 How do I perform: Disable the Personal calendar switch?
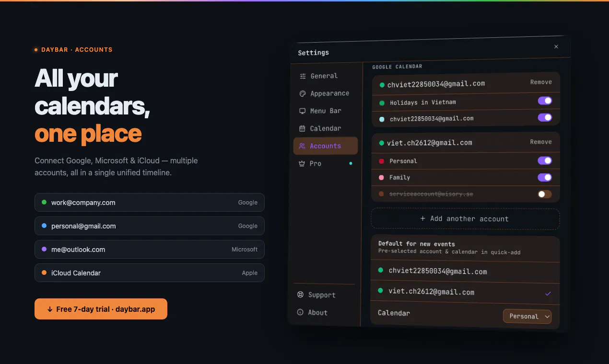click(x=545, y=160)
